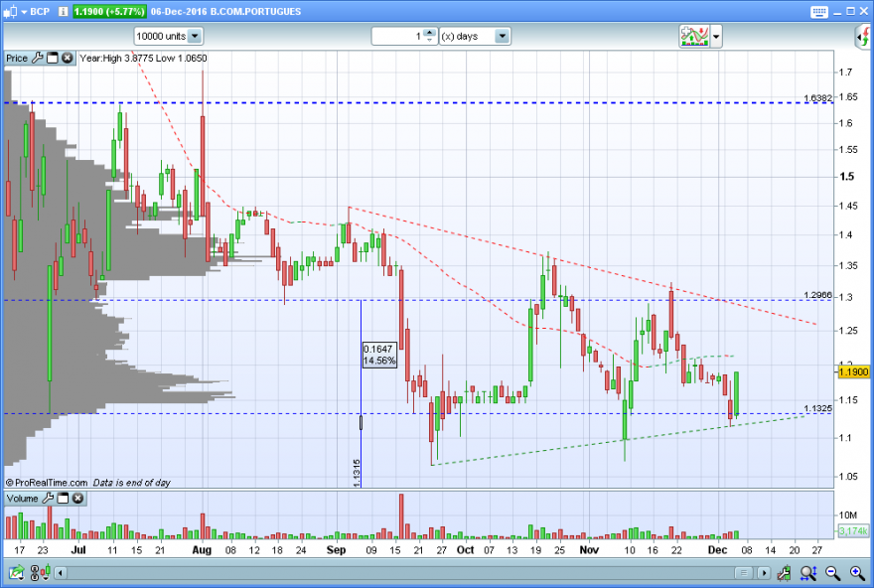Increase the timeframe number spinner
The height and width of the screenshot is (588, 874).
pyautogui.click(x=429, y=33)
